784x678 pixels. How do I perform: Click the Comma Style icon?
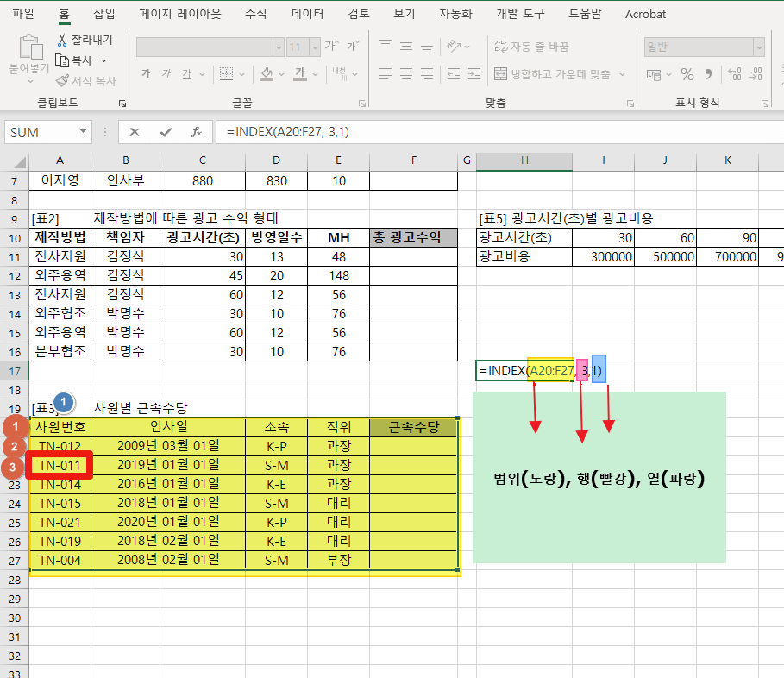tap(708, 74)
